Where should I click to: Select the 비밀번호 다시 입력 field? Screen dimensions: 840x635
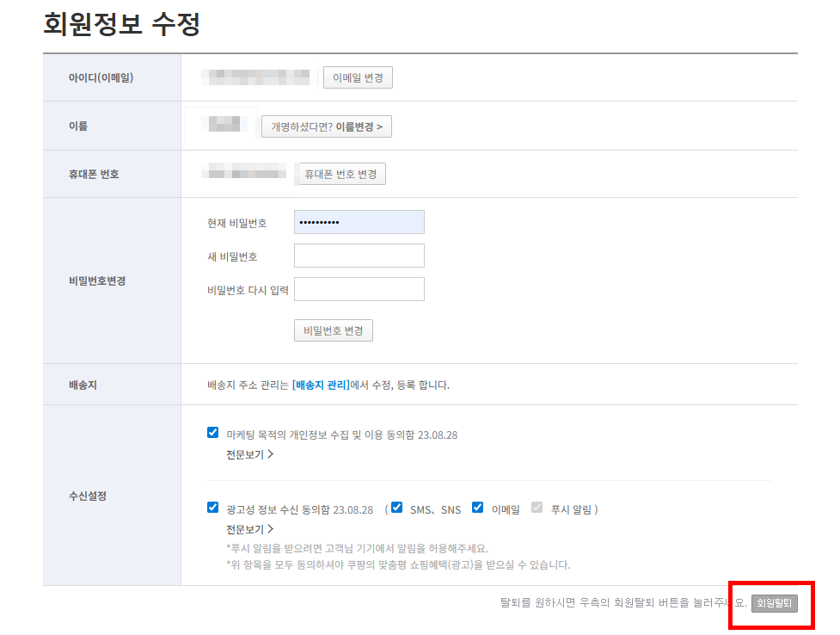[x=359, y=289]
